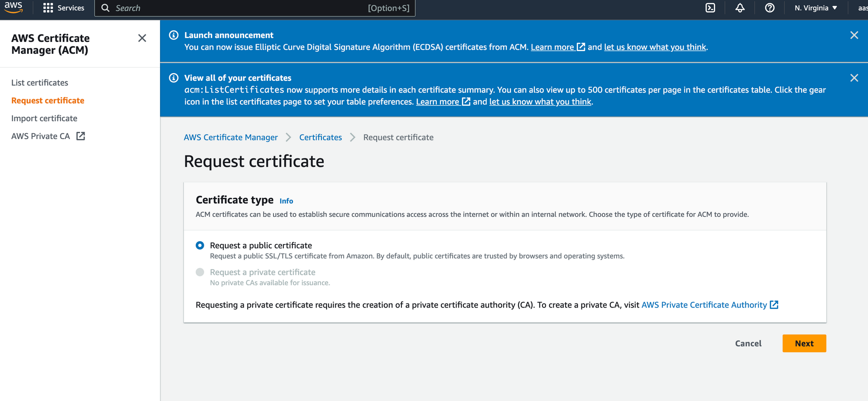868x401 pixels.
Task: Open the Certificates breadcrumb link
Action: (x=321, y=137)
